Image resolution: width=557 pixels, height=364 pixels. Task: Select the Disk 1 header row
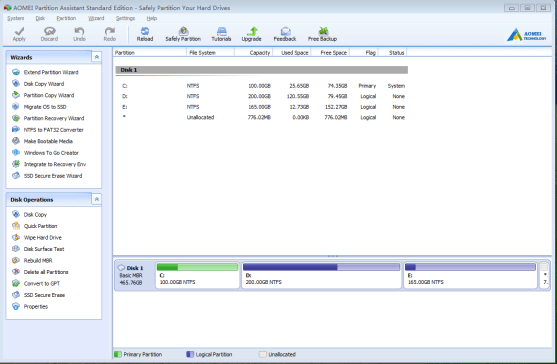click(x=261, y=70)
